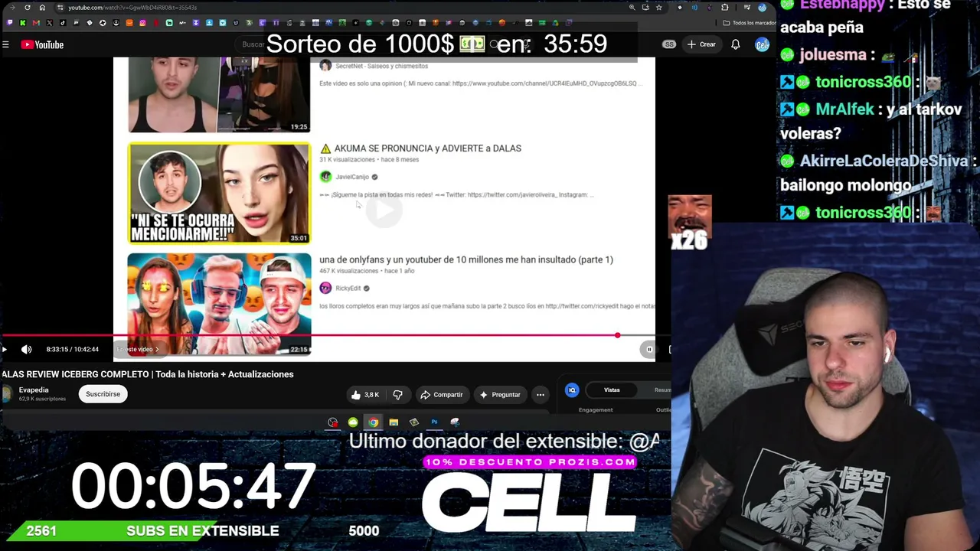Image resolution: width=980 pixels, height=551 pixels.
Task: Like the video with 3,8 K likes
Action: (x=365, y=395)
